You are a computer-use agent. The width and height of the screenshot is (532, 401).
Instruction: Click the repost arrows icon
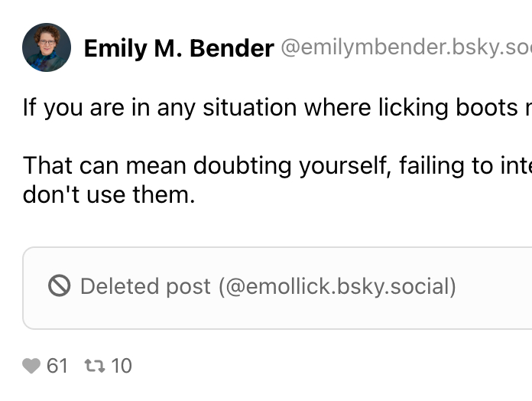click(95, 367)
